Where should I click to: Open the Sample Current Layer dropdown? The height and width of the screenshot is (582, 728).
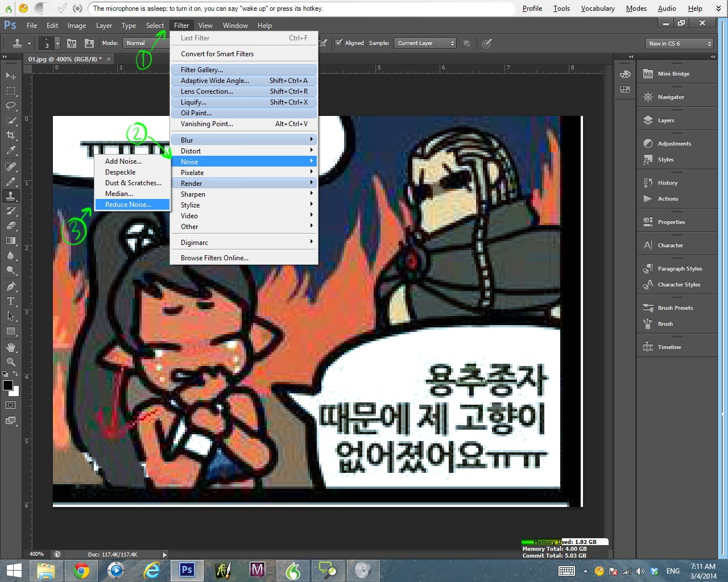[x=425, y=43]
